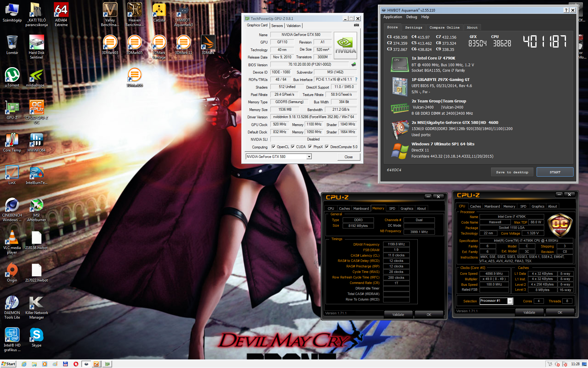Launch the HWBOT Aquamark3 desktop shortcut
This screenshot has width=588, height=368.
pos(183,14)
